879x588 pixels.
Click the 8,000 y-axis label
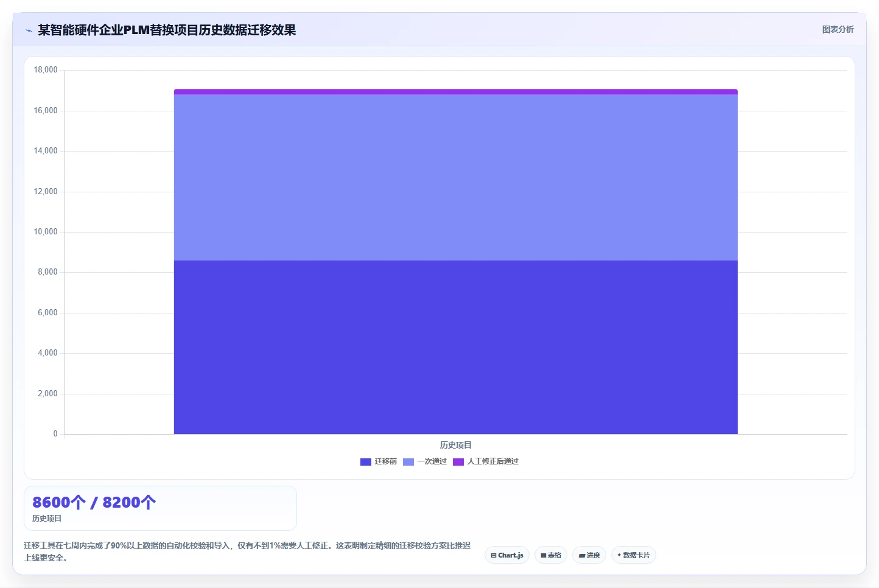click(x=47, y=272)
